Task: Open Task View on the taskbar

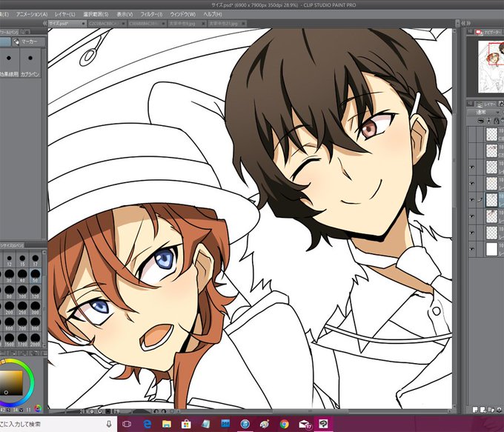Action: point(127,425)
